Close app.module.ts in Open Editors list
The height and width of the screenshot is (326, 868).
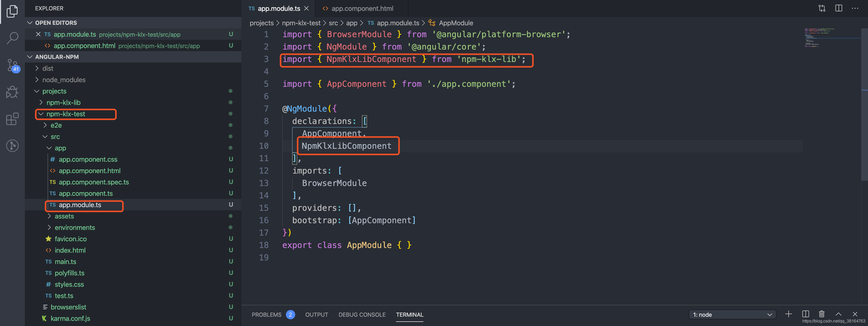tap(38, 34)
